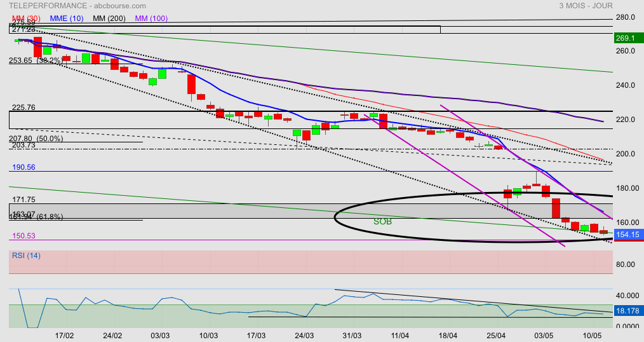The width and height of the screenshot is (644, 342).
Task: Select the MM (100) legend label
Action: 151,18
